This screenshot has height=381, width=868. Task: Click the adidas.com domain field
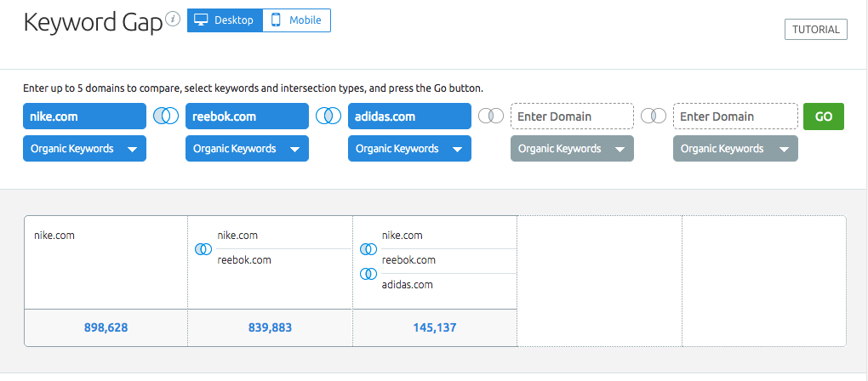pyautogui.click(x=409, y=117)
